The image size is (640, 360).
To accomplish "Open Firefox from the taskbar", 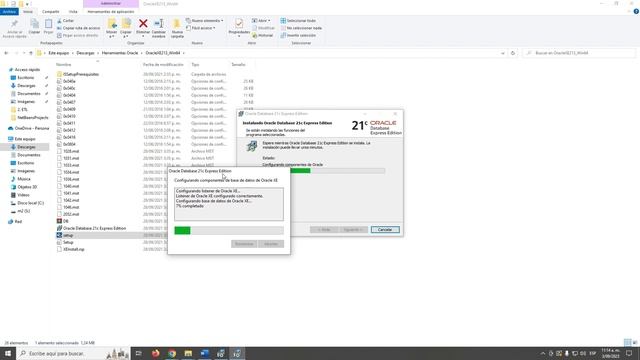I will [156, 353].
